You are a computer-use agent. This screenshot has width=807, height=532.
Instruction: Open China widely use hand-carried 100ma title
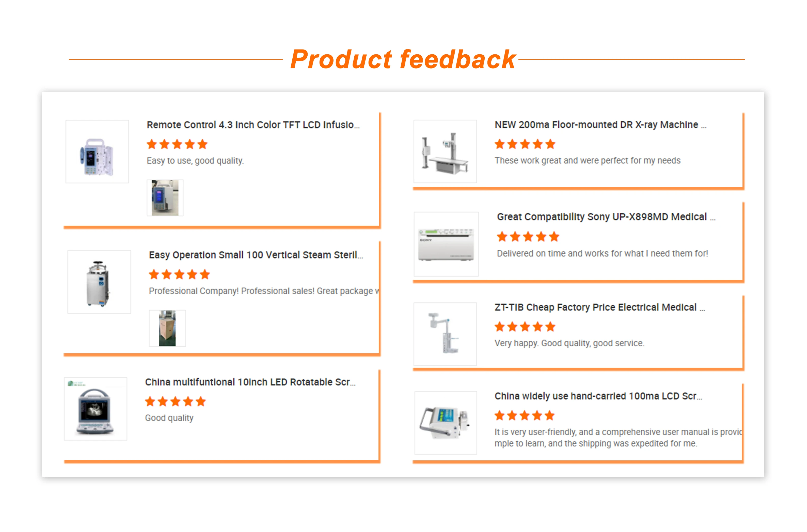598,396
